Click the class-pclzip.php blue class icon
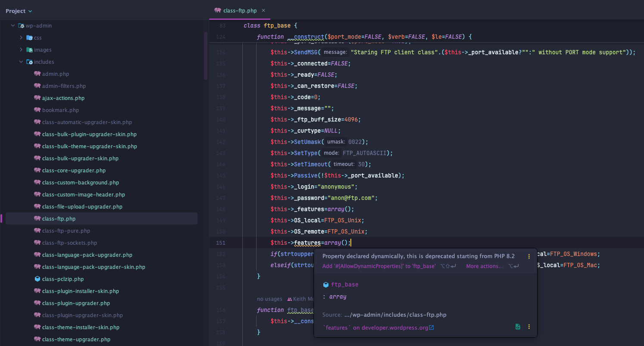The height and width of the screenshot is (346, 644). (37, 279)
